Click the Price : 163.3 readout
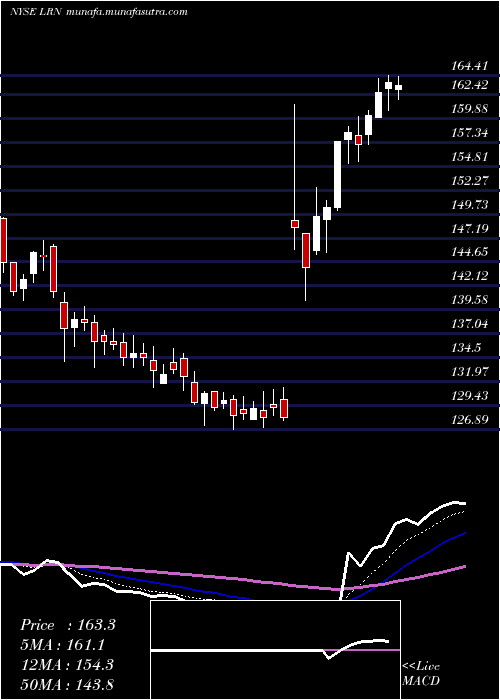Viewport: 500px width, 700px height. tap(68, 625)
